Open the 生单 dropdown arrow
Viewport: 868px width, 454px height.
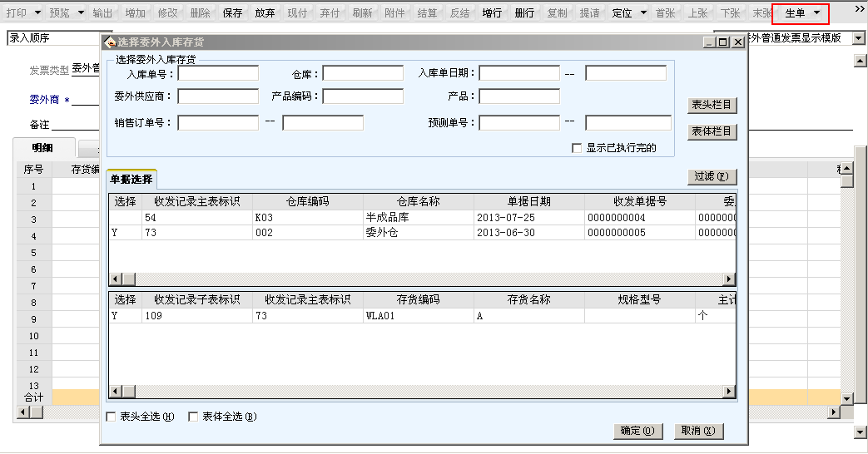click(817, 12)
